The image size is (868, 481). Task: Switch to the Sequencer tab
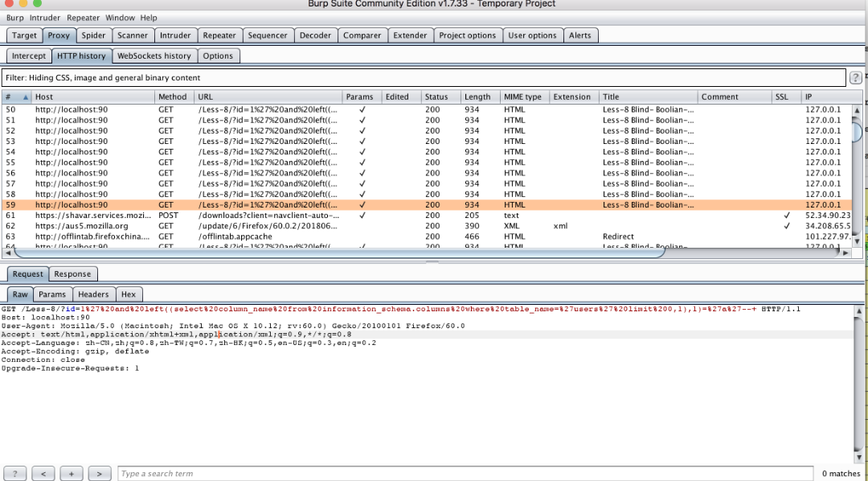coord(268,35)
